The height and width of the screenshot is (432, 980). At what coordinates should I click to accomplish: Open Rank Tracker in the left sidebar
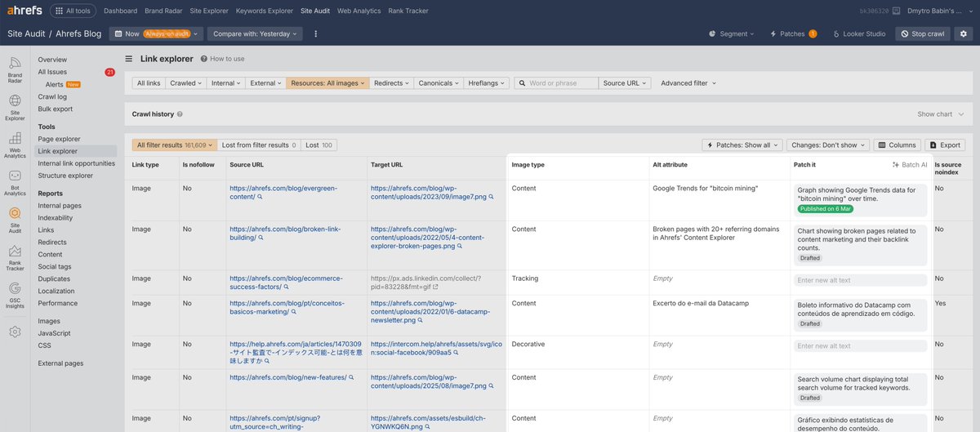click(x=15, y=258)
